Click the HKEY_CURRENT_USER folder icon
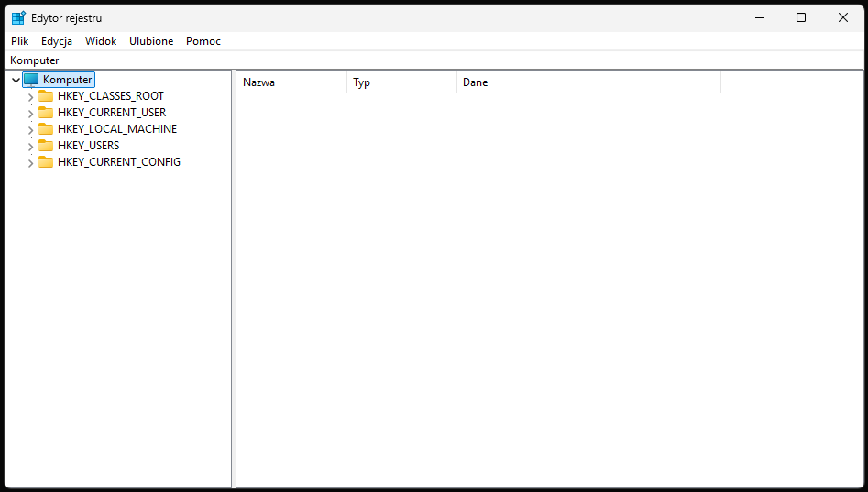868x492 pixels. click(46, 113)
